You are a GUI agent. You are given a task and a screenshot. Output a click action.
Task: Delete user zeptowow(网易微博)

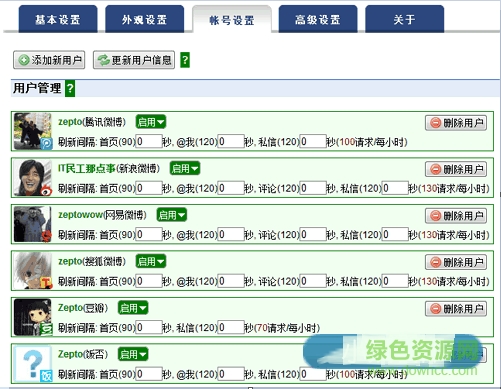coord(456,216)
